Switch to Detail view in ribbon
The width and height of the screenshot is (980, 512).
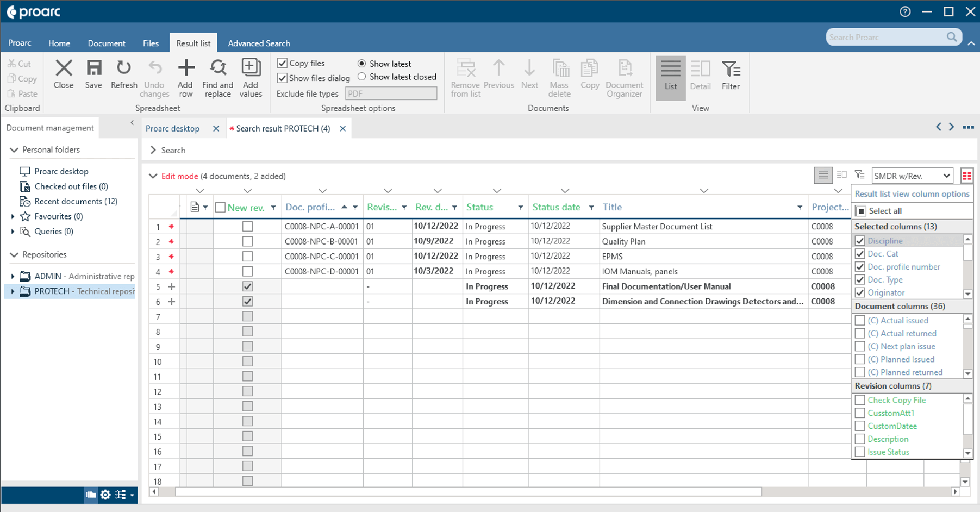[x=701, y=76]
